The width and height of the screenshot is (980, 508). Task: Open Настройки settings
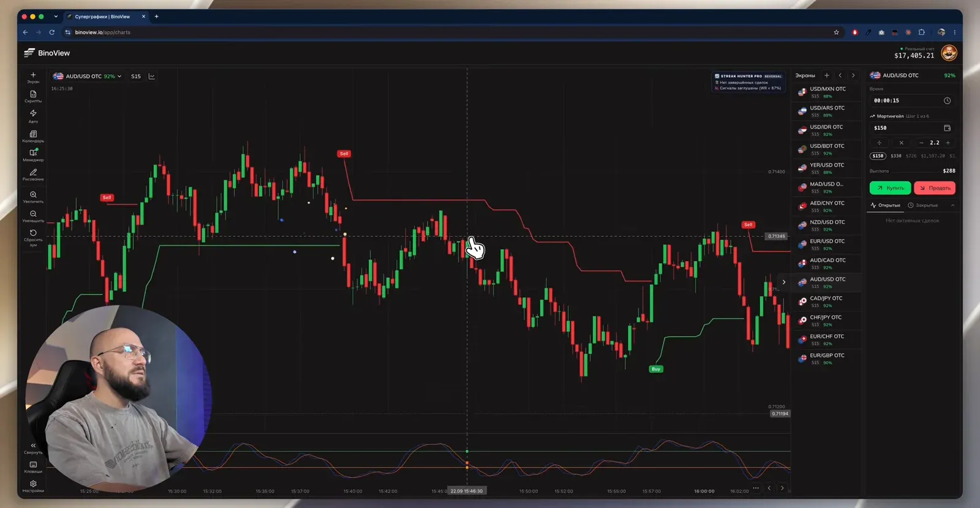coord(33,486)
